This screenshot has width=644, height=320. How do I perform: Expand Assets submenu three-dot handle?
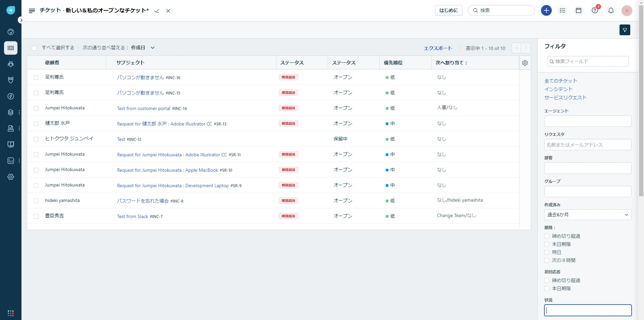[19, 112]
